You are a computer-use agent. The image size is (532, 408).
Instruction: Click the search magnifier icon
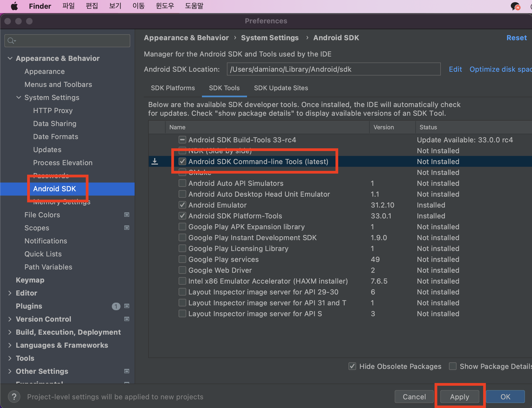[11, 41]
